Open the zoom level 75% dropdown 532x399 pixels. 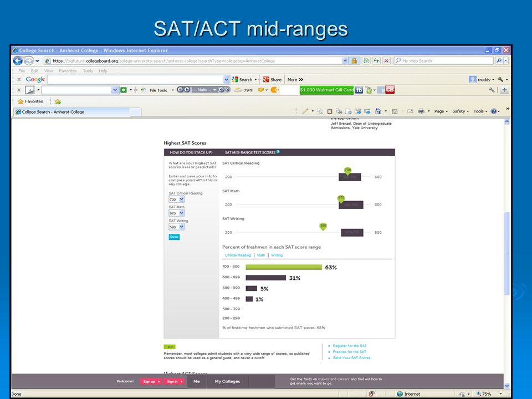point(500,394)
